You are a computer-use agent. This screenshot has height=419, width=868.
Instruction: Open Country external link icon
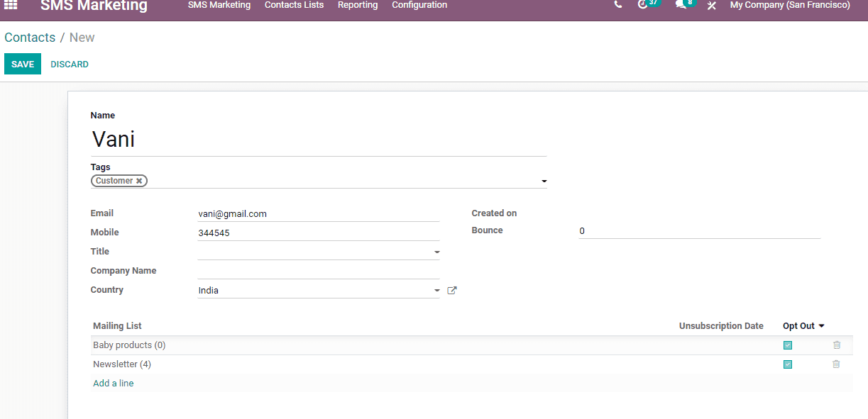(452, 290)
